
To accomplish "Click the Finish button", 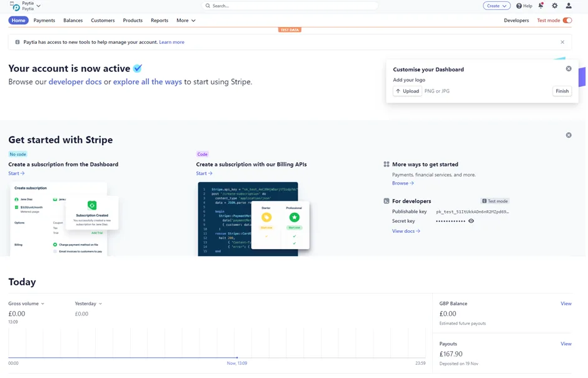I will click(x=562, y=91).
